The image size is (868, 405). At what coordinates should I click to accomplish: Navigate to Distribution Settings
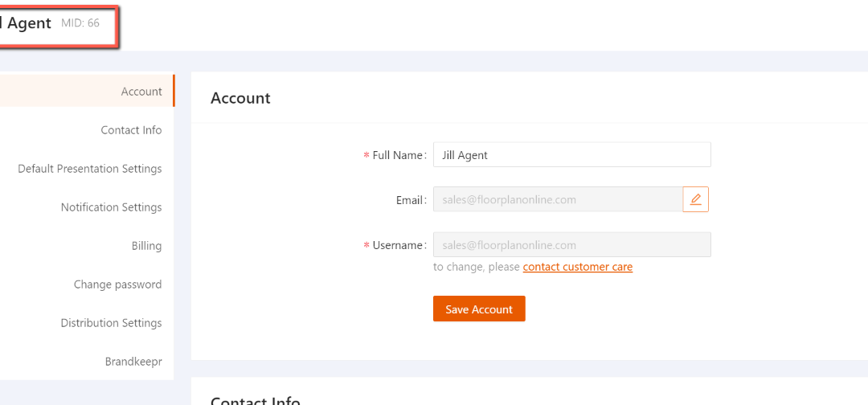[x=111, y=323]
